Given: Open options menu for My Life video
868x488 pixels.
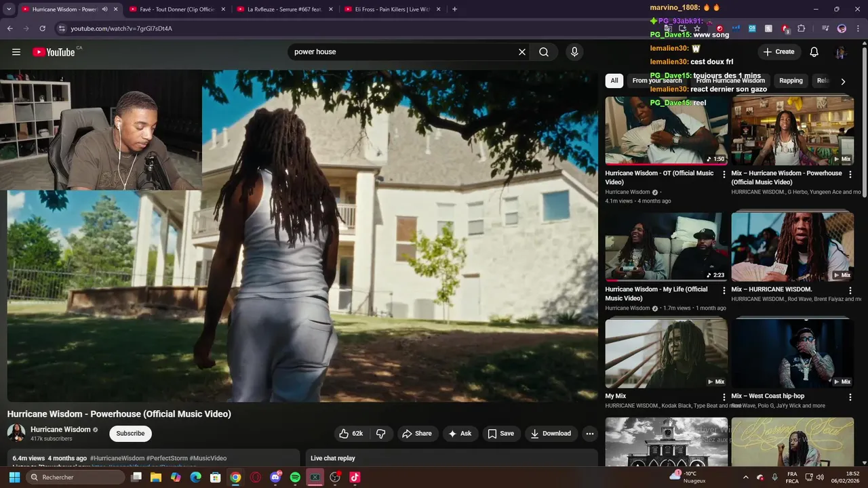Looking at the screenshot, I should 724,290.
